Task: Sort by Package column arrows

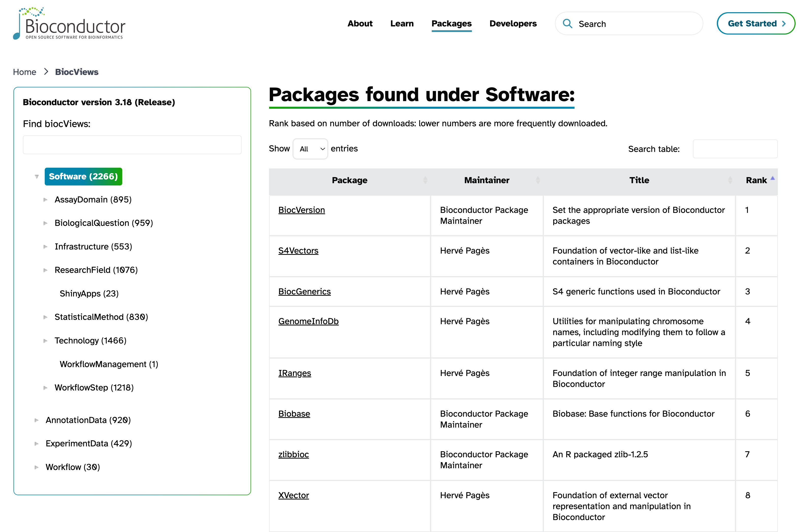Action: point(425,180)
